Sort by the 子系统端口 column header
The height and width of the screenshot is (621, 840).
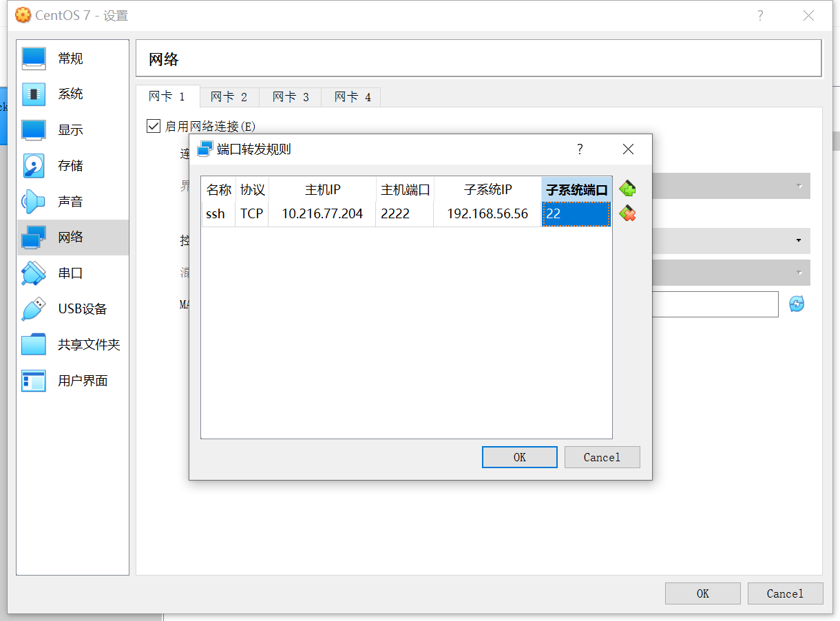[x=576, y=189]
